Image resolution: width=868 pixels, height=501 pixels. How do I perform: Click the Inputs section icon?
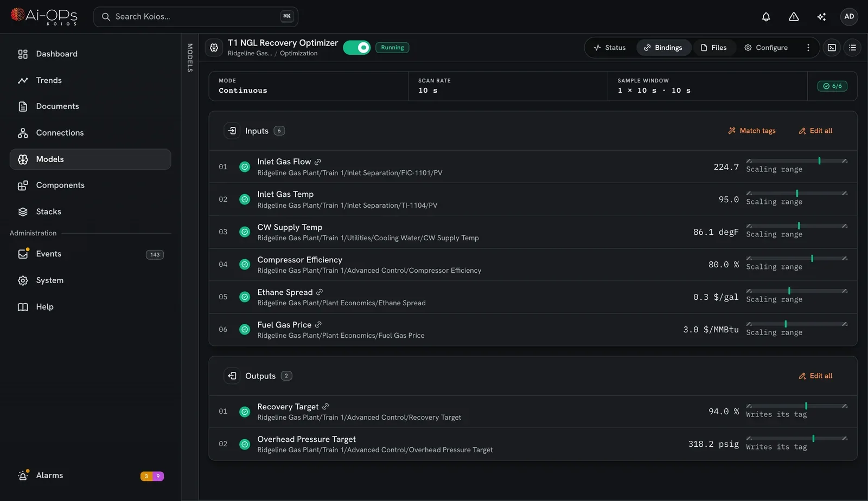[x=232, y=131]
